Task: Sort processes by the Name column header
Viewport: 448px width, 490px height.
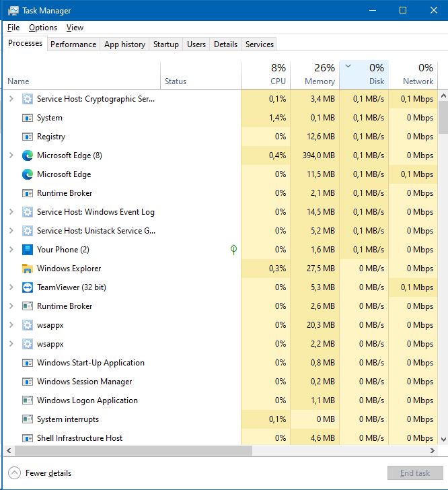Action: [82, 75]
